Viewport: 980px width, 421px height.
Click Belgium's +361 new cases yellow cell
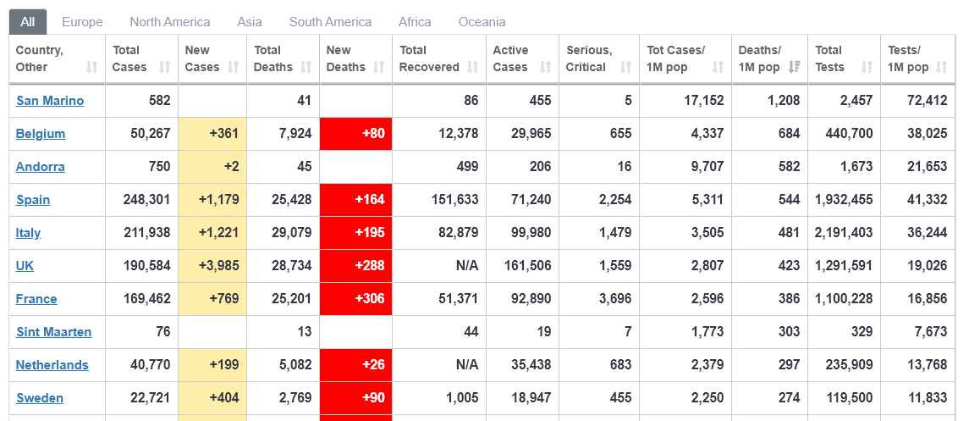point(212,134)
